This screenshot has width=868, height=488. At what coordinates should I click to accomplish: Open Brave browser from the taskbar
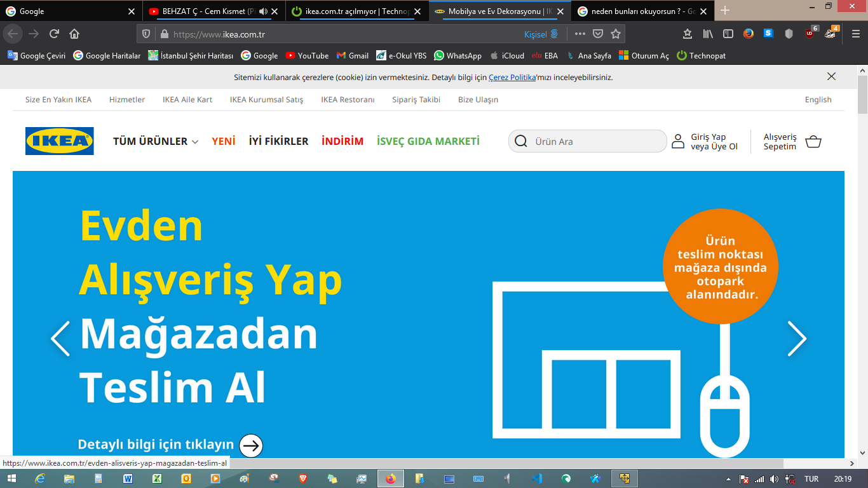[x=302, y=478]
